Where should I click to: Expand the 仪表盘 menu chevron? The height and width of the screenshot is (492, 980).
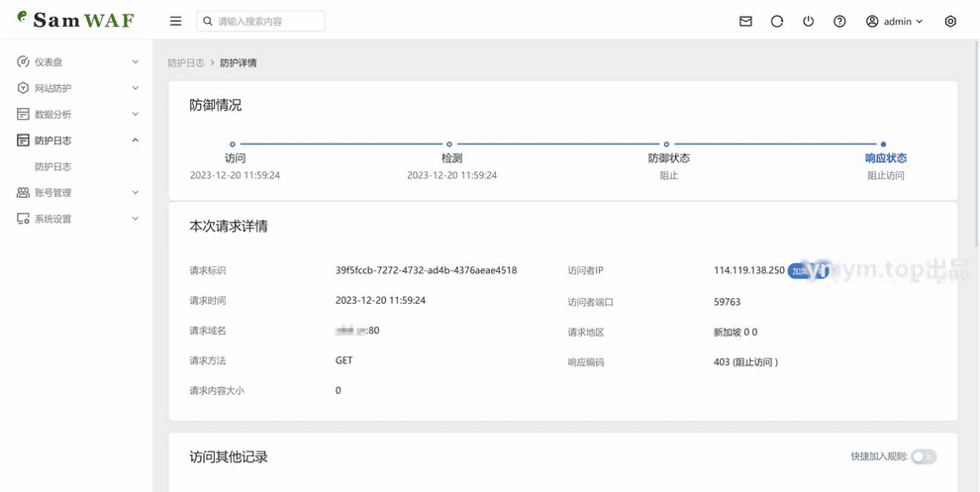(x=136, y=62)
